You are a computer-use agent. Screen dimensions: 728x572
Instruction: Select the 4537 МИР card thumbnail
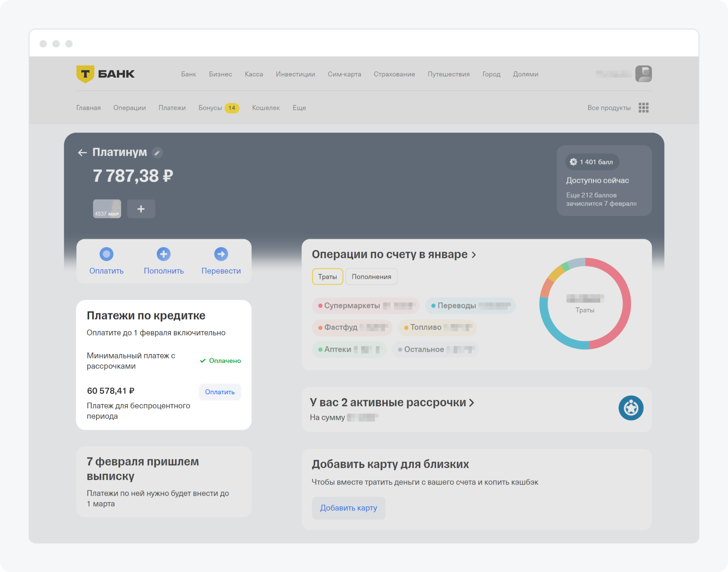click(107, 209)
